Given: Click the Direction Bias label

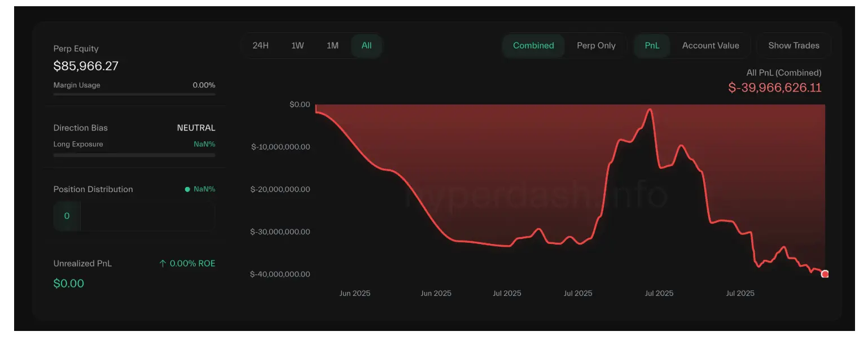Looking at the screenshot, I should click(81, 128).
